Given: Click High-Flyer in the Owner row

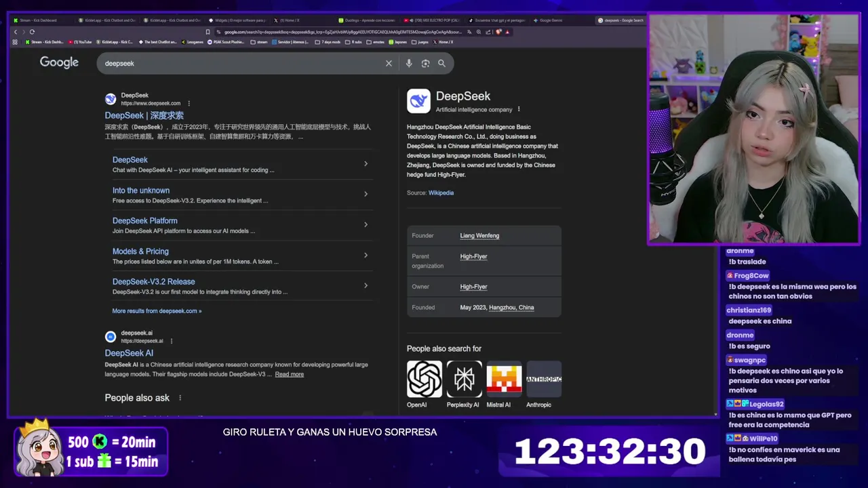Looking at the screenshot, I should [x=473, y=287].
